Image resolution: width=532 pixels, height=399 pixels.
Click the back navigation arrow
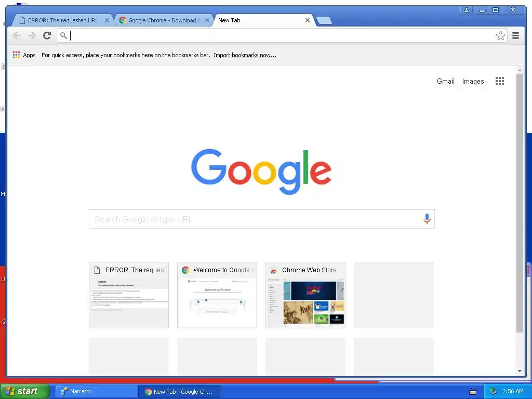click(x=17, y=36)
